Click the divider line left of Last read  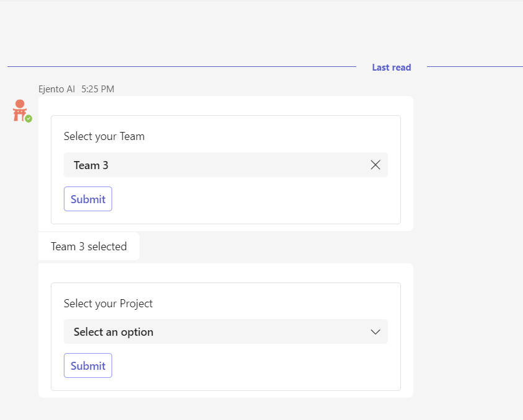(x=180, y=66)
